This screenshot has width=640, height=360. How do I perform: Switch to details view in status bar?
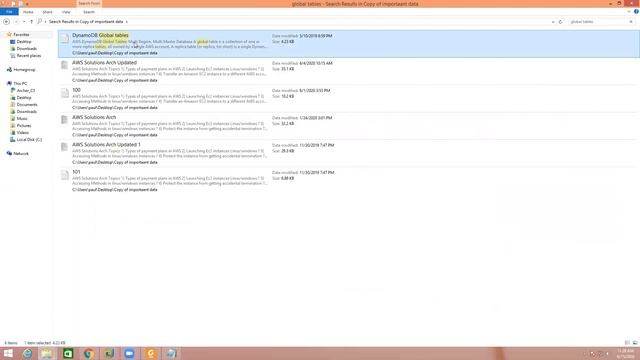click(x=627, y=343)
